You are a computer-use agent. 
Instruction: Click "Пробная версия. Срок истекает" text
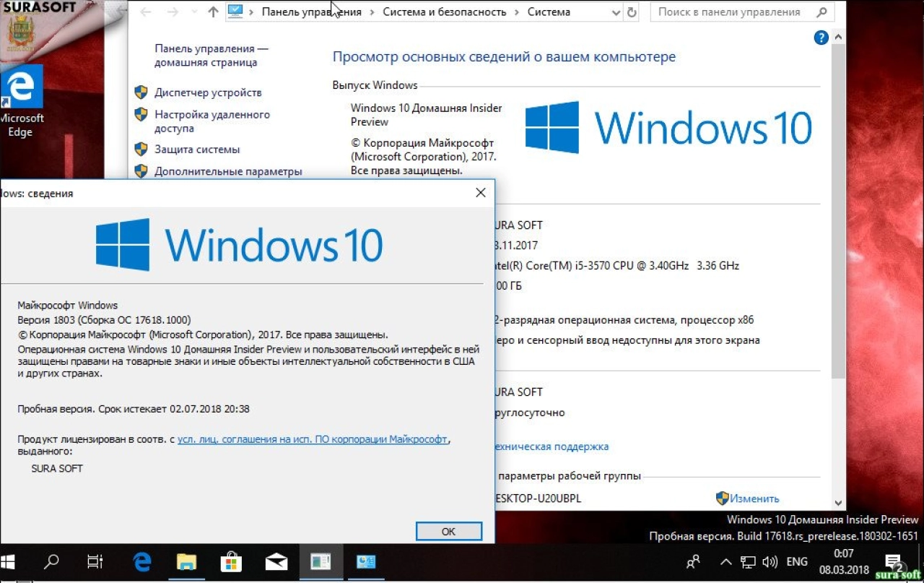click(x=134, y=409)
